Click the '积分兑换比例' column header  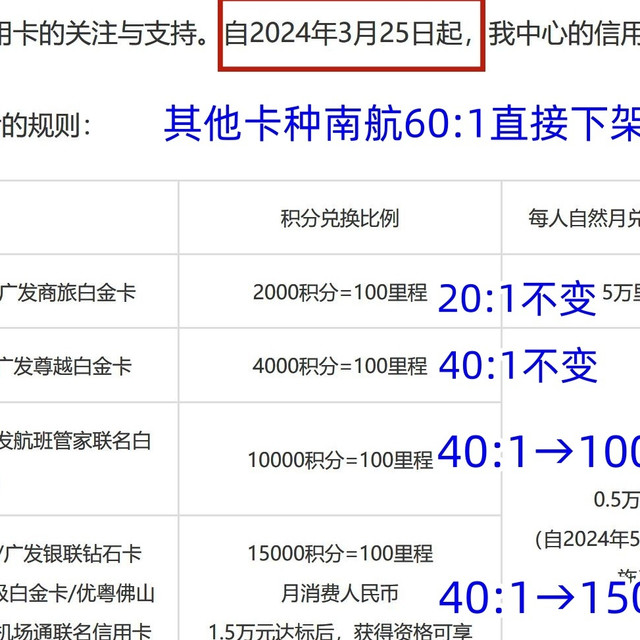click(x=340, y=218)
